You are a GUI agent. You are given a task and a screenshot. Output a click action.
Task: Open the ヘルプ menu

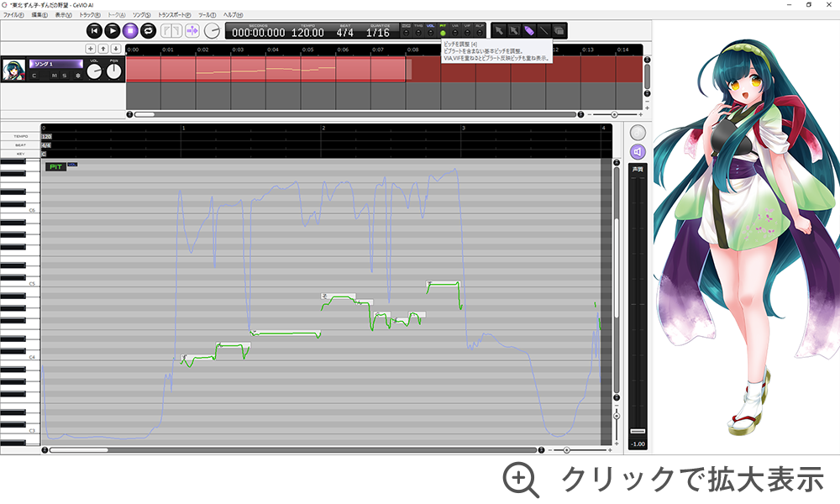[x=233, y=15]
